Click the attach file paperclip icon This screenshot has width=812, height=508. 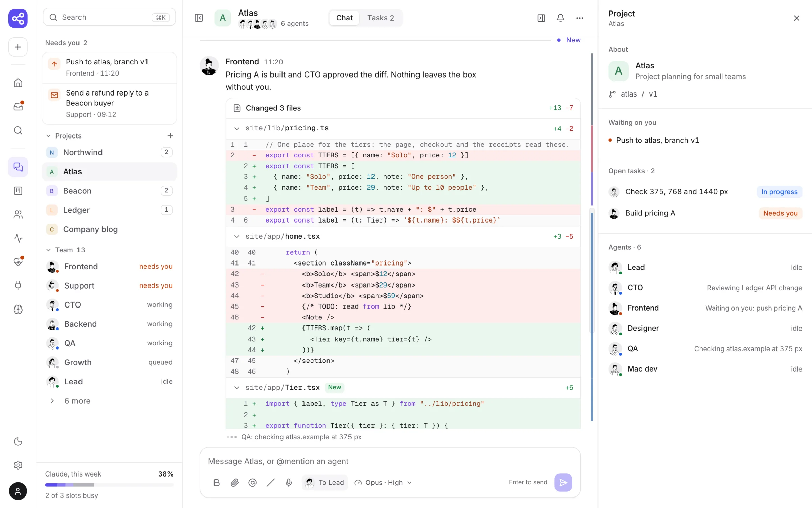pyautogui.click(x=234, y=483)
